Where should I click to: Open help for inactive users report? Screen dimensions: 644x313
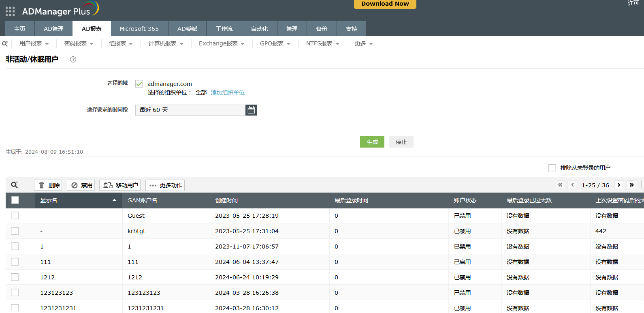click(73, 60)
